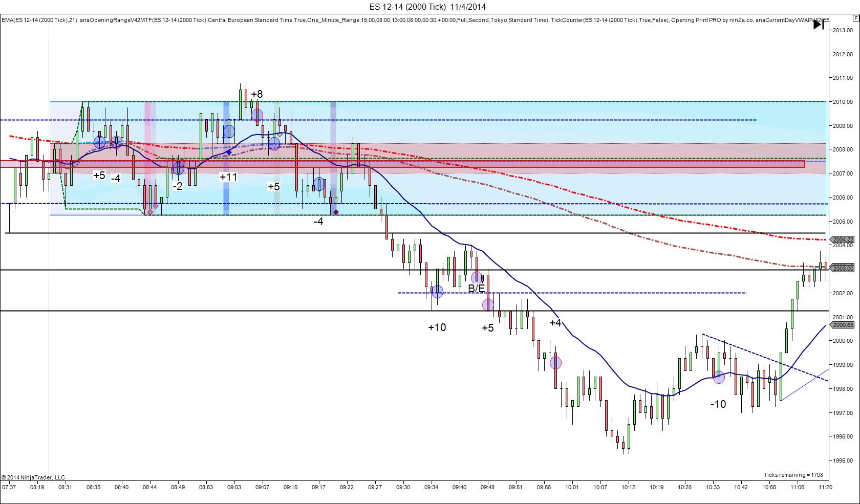This screenshot has height=504, width=860.
Task: Click the '-10' trade annotation
Action: [x=718, y=404]
